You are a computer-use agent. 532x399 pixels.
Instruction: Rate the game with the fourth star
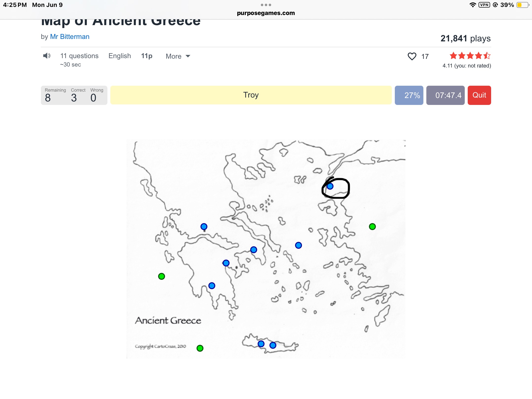(479, 56)
